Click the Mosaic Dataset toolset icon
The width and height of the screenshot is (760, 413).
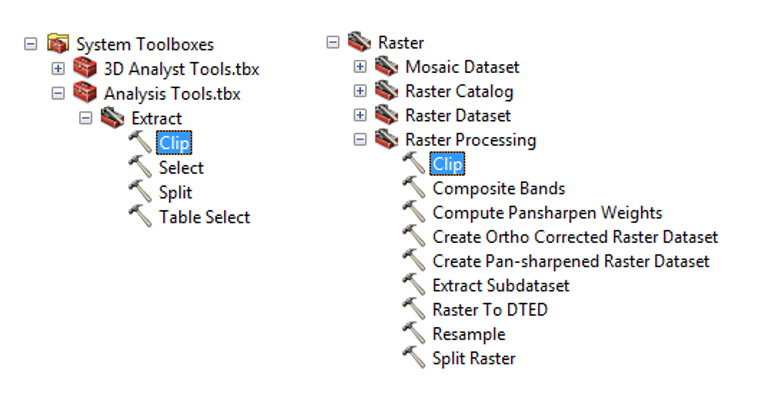[387, 67]
